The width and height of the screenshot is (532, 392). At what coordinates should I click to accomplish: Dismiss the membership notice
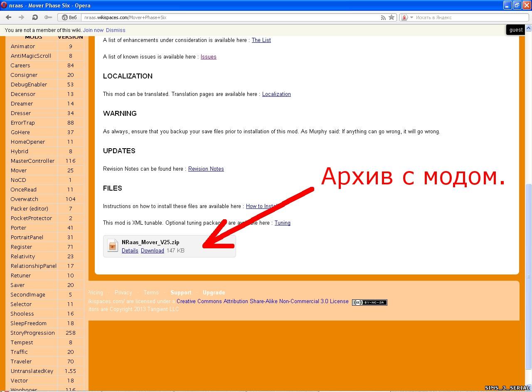[116, 30]
